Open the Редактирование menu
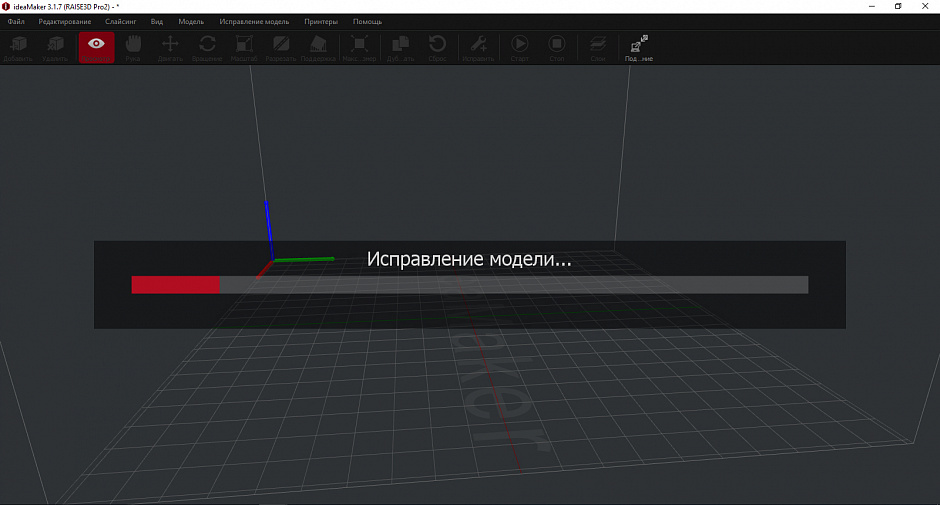Image resolution: width=940 pixels, height=505 pixels. click(x=65, y=22)
